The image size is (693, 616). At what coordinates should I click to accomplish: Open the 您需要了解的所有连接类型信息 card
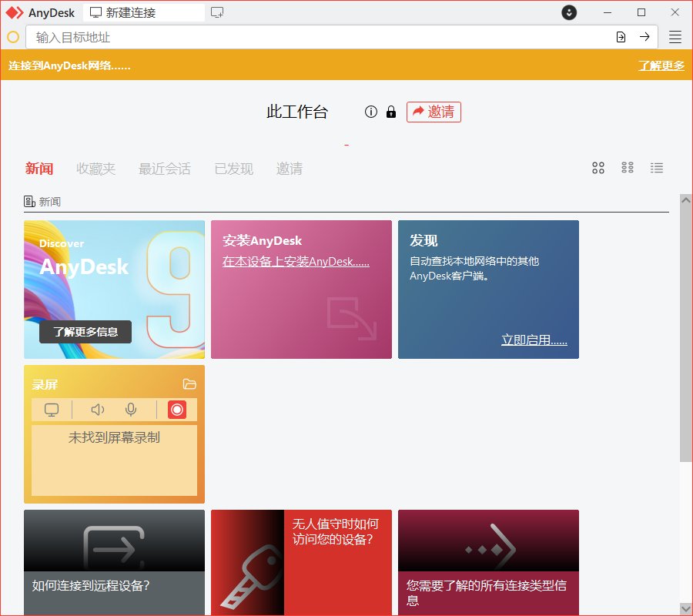point(488,563)
